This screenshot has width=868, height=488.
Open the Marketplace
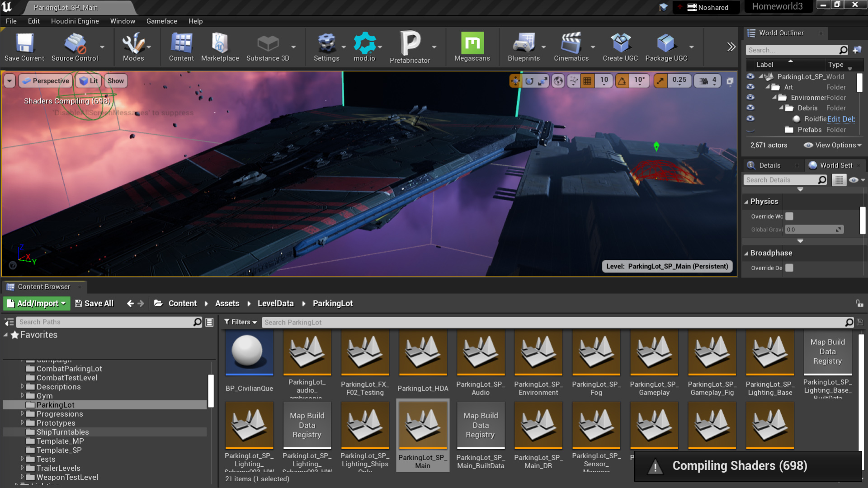[x=220, y=45]
